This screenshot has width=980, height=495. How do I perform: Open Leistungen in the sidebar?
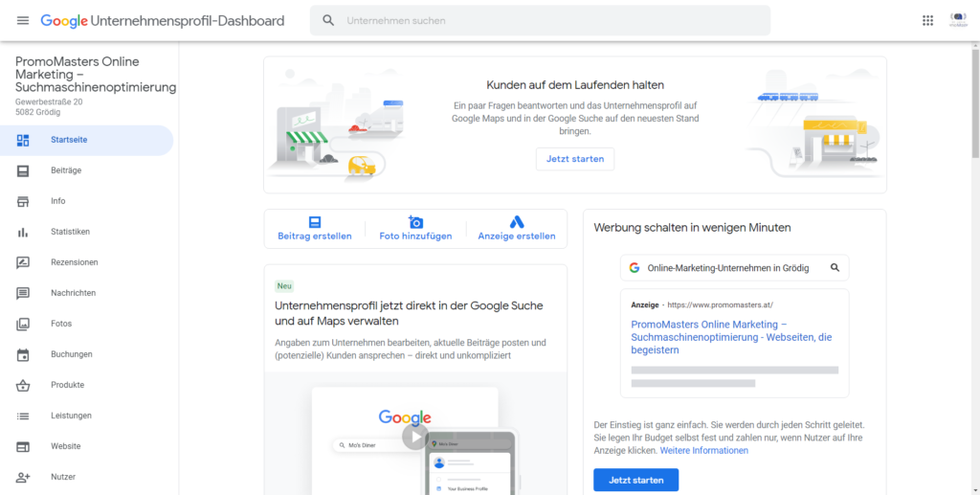click(x=71, y=416)
